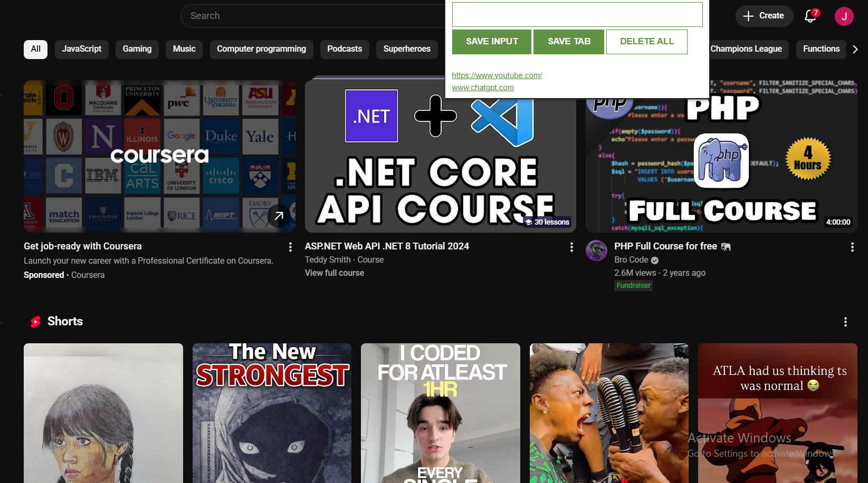
Task: Click the red Shorts logo icon
Action: click(x=35, y=321)
